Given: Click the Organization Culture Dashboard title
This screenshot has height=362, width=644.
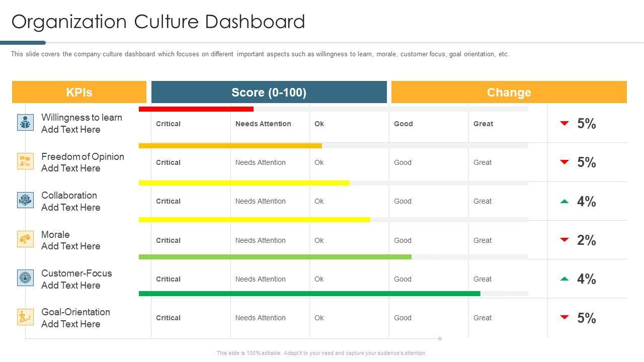Looking at the screenshot, I should pyautogui.click(x=158, y=22).
